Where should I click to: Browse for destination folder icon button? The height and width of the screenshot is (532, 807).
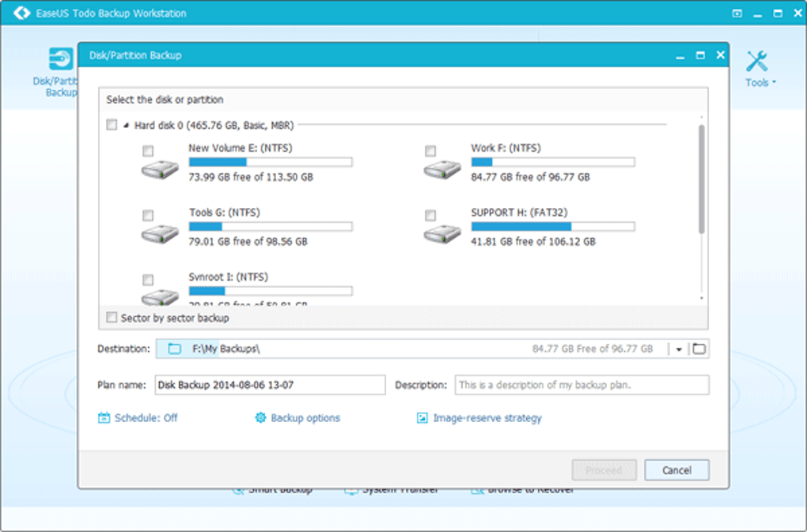click(x=699, y=349)
